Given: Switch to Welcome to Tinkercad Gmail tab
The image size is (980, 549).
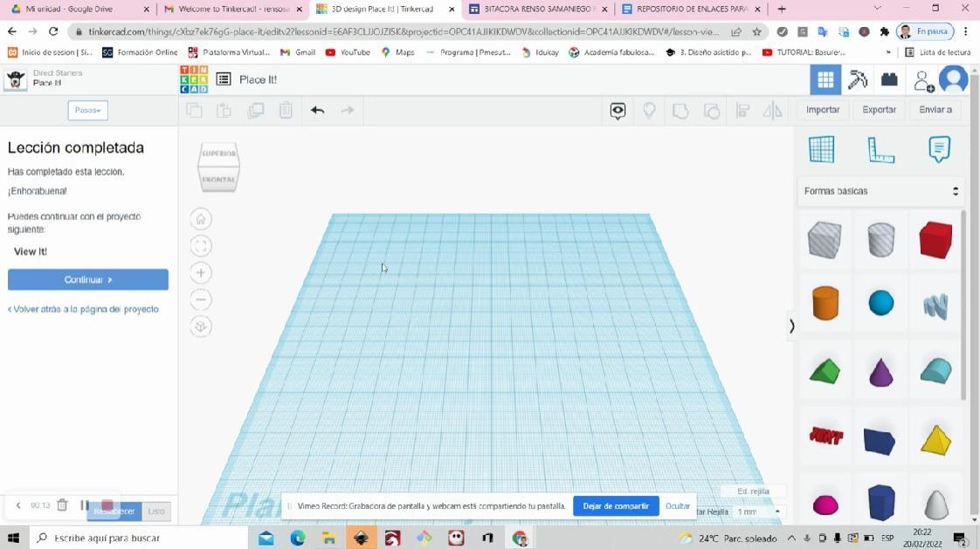Looking at the screenshot, I should [x=231, y=10].
